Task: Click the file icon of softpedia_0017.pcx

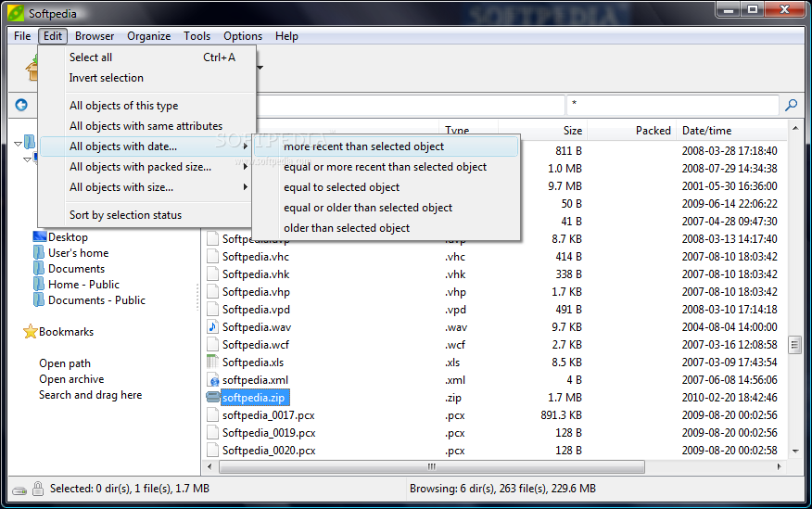Action: [x=212, y=414]
